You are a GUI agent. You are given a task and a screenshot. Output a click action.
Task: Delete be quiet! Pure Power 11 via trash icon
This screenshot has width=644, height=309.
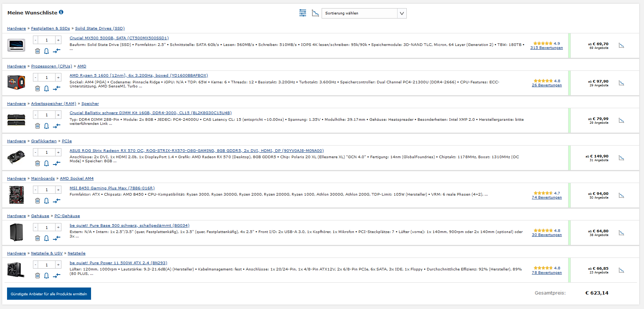(37, 276)
